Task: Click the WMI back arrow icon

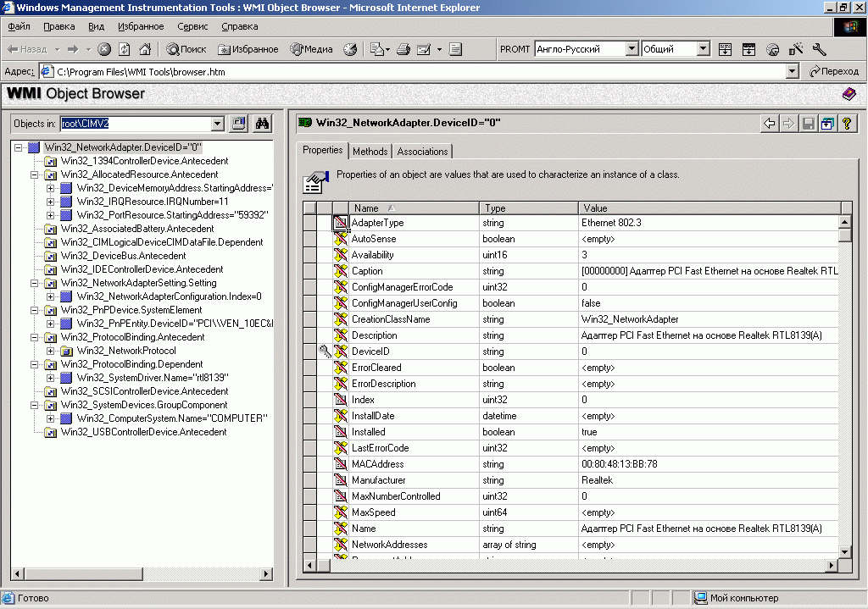Action: pos(770,124)
